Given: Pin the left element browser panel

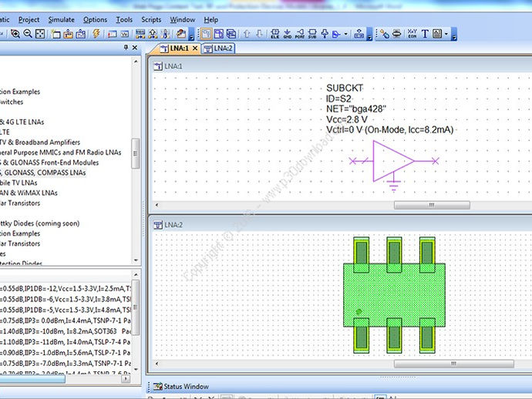Looking at the screenshot, I should point(126,48).
